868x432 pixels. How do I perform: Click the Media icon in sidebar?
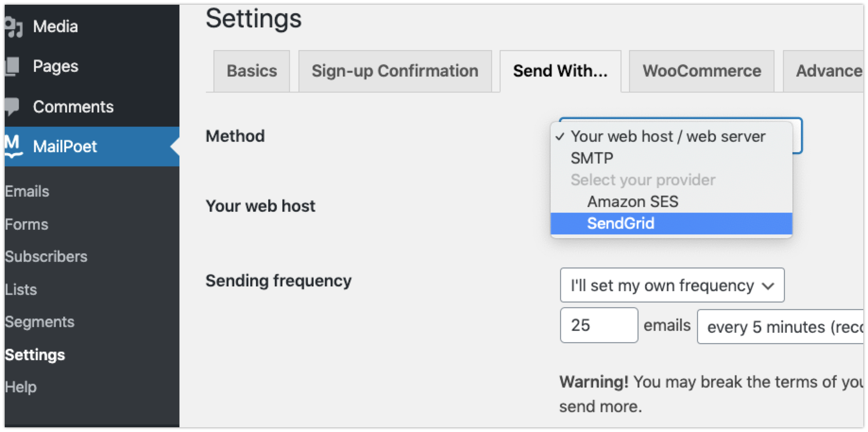(x=13, y=27)
